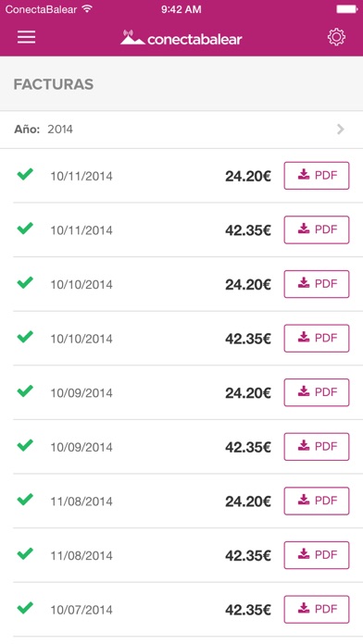Tap the conectabalear logo
This screenshot has height=644, width=363.
[181, 38]
